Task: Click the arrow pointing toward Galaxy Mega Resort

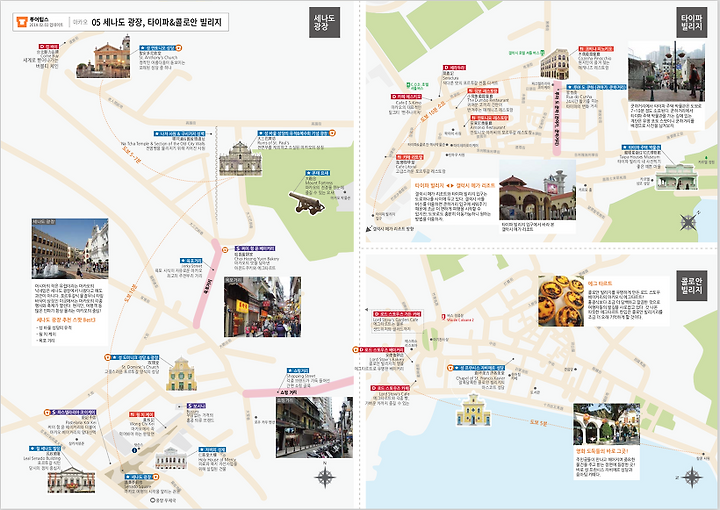Action: (x=368, y=228)
